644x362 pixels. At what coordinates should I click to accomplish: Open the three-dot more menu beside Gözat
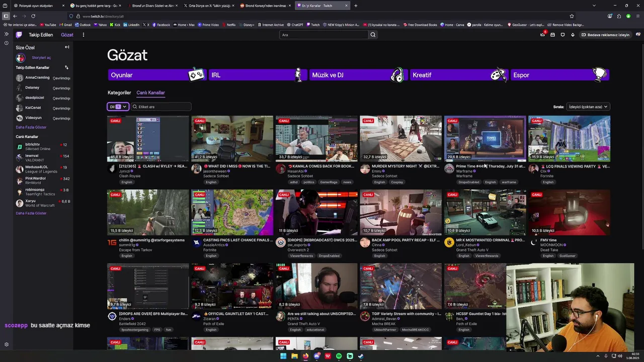tap(84, 35)
